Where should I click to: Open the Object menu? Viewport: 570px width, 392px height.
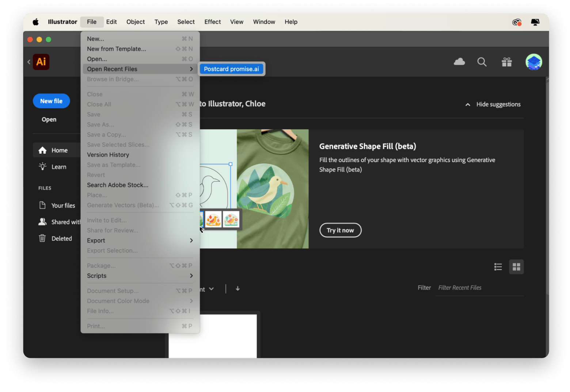tap(136, 22)
